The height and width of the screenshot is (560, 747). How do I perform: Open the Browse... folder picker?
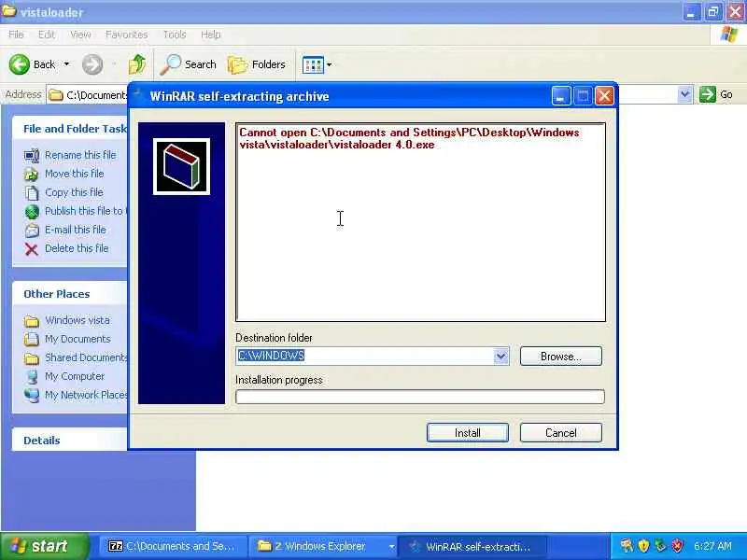click(x=561, y=357)
